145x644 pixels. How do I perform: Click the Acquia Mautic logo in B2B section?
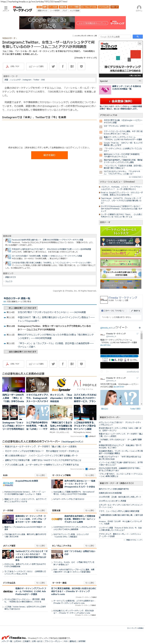8,484
